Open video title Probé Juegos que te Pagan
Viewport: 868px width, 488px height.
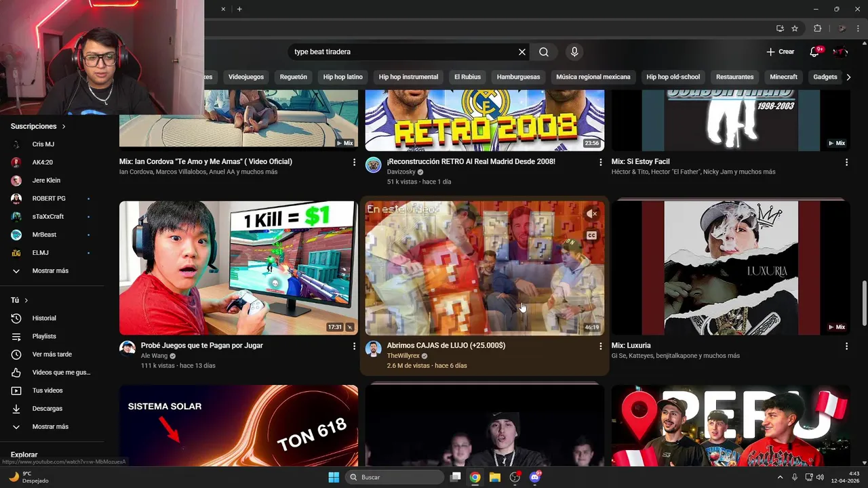pyautogui.click(x=202, y=346)
